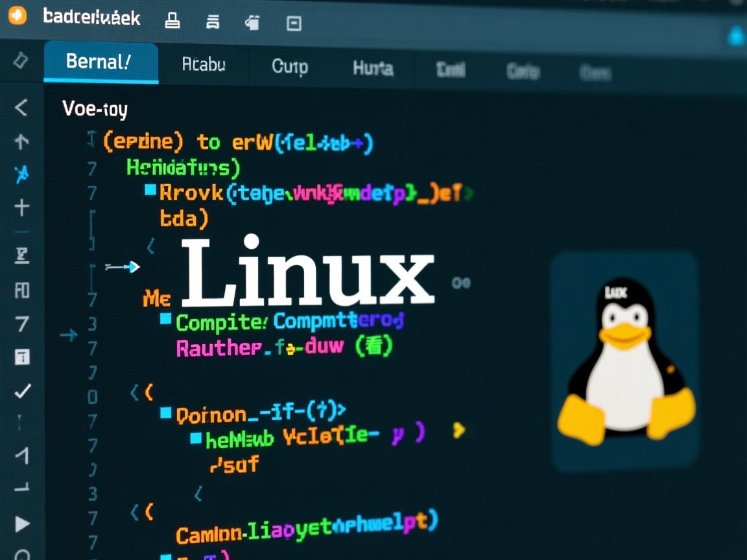Toggle the checkmark icon in left sidebar
The height and width of the screenshot is (560, 747).
(21, 391)
